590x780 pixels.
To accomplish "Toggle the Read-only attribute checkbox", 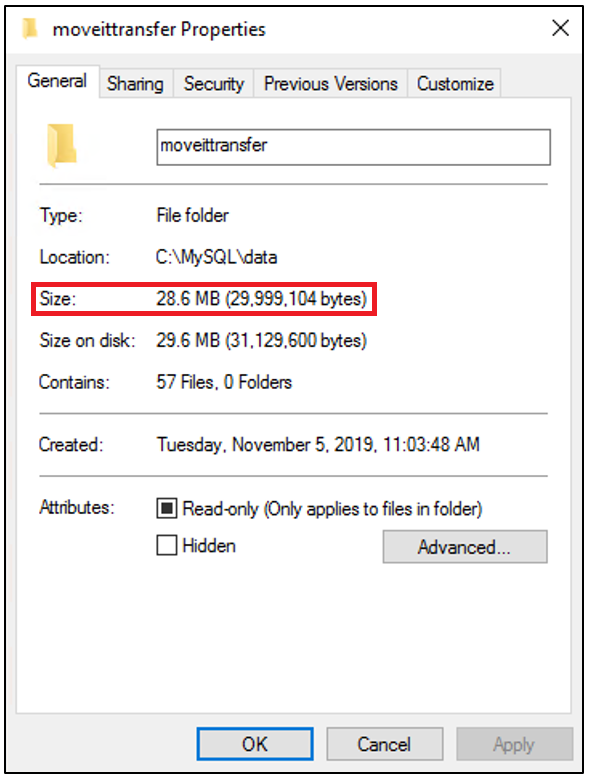I will (167, 508).
